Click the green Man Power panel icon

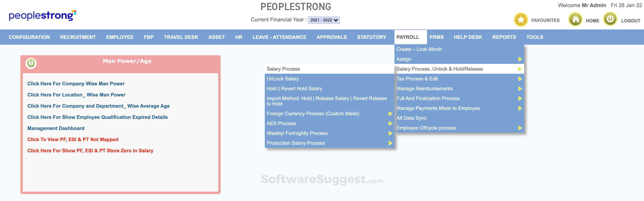tap(31, 63)
